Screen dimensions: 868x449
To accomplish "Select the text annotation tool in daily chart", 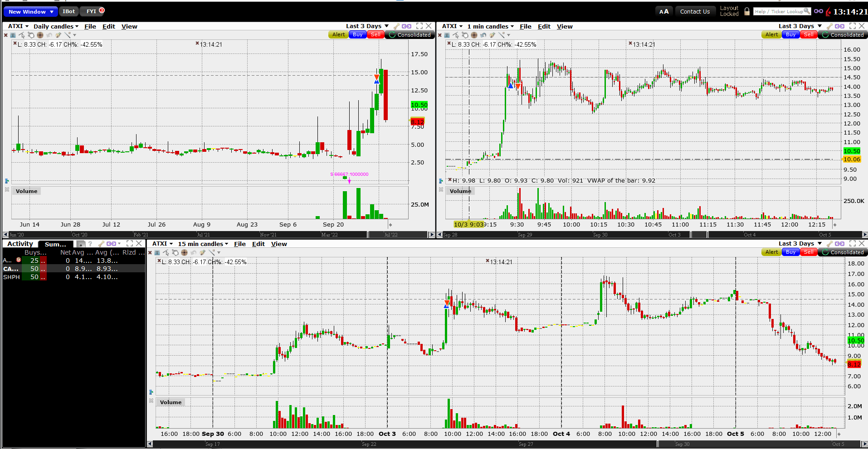I will pos(13,35).
